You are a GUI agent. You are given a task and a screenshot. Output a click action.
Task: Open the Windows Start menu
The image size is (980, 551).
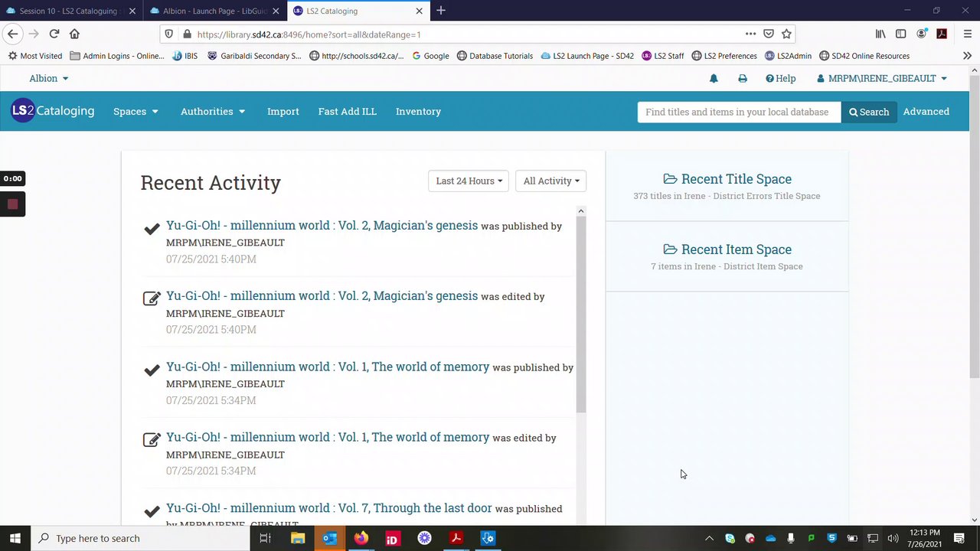tap(15, 539)
